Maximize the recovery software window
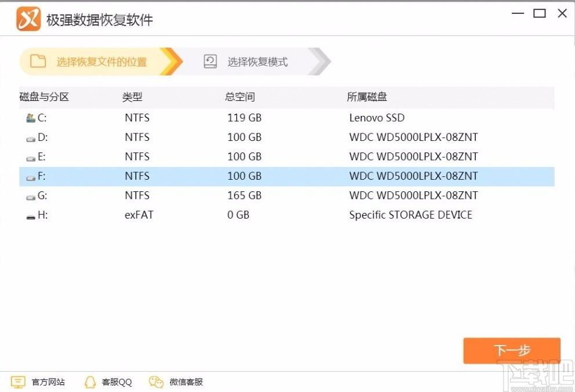The width and height of the screenshot is (575, 392). click(540, 13)
